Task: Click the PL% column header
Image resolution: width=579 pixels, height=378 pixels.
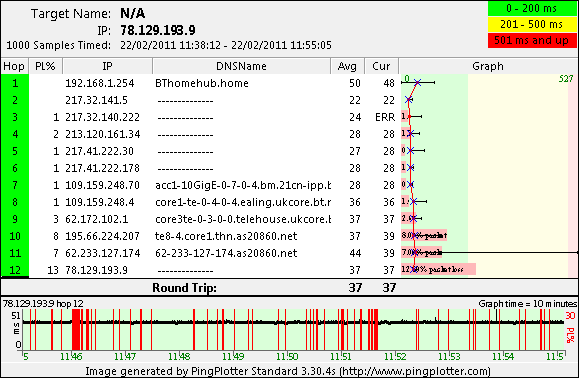Action: (45, 66)
